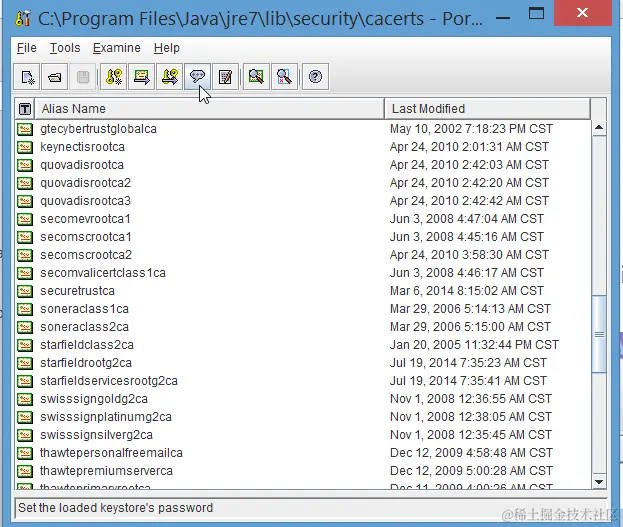Screen dimensions: 623x527
Task: Click the certificate icon for swisssigngoldg2ca
Action: 25,399
